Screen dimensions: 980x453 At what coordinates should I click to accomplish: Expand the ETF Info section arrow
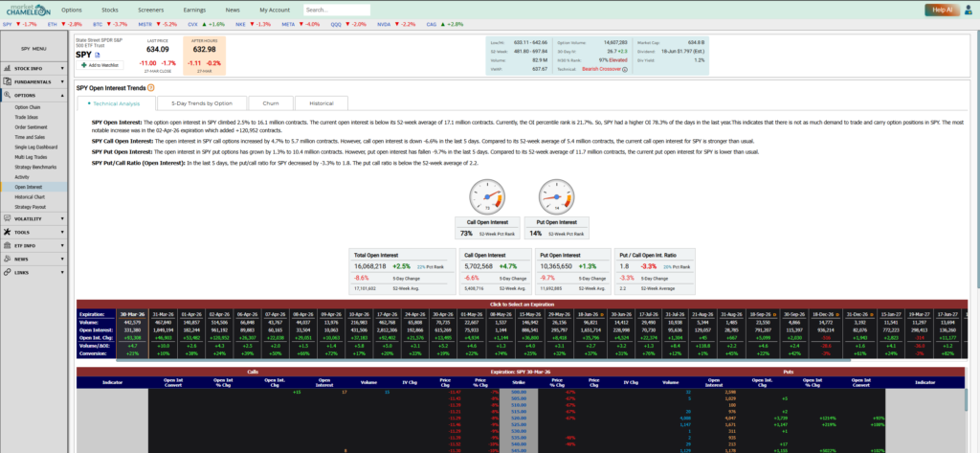click(x=62, y=246)
